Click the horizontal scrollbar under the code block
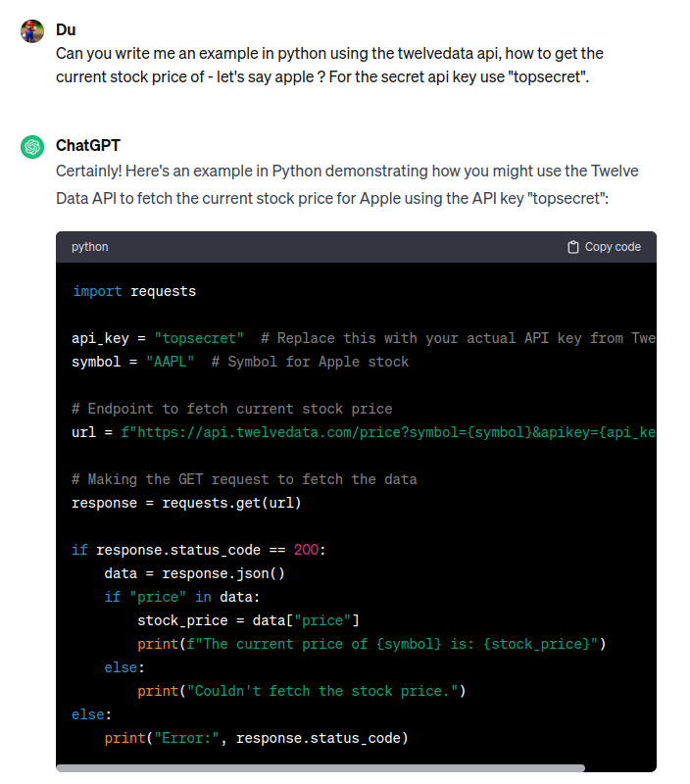Viewport: 690px width, 784px height. (320, 768)
